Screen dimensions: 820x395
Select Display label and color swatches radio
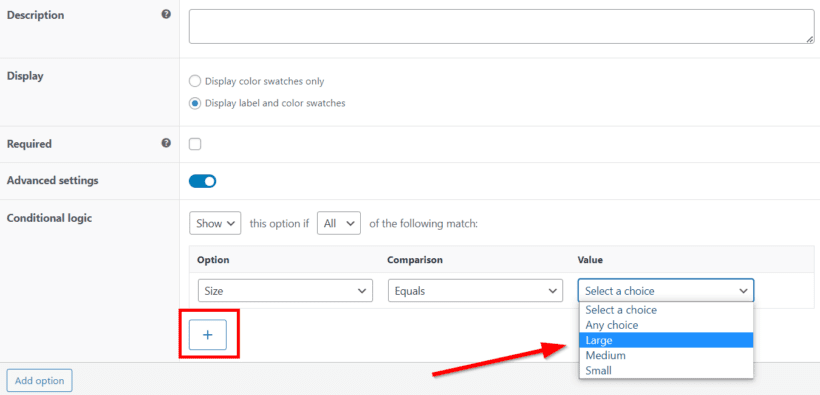pyautogui.click(x=195, y=104)
